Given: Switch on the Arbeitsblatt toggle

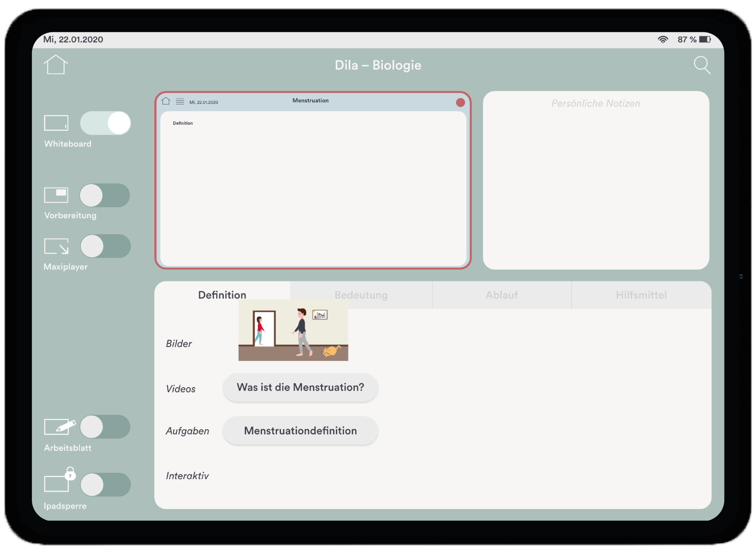Looking at the screenshot, I should point(105,427).
